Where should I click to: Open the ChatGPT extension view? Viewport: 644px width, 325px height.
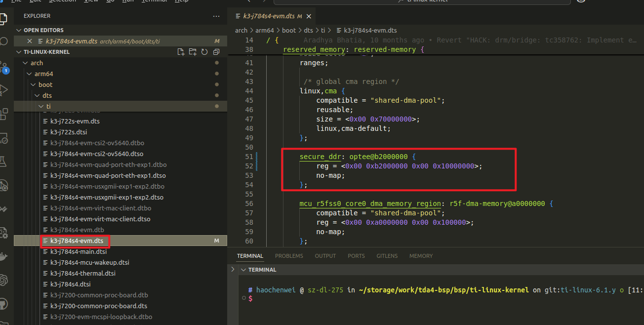(x=4, y=280)
